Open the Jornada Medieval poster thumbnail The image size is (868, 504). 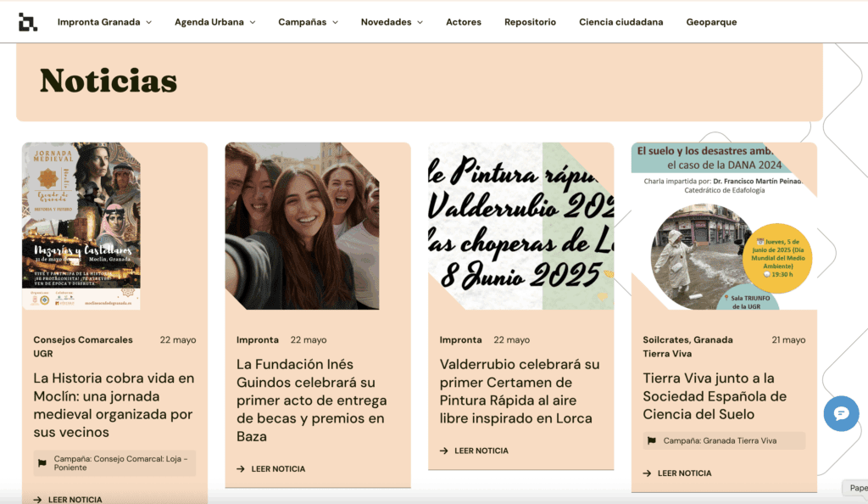(x=81, y=226)
